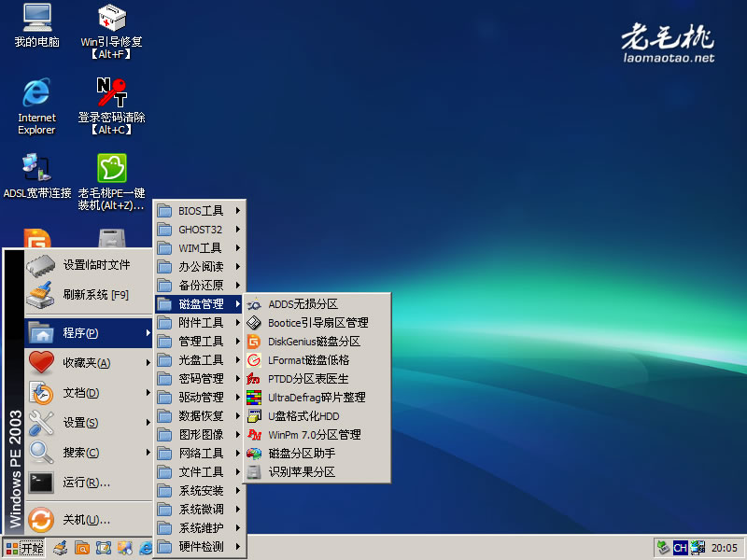Screen dimensions: 747x560
Task: Expand GHOST32 submenu arrow
Action: [238, 230]
